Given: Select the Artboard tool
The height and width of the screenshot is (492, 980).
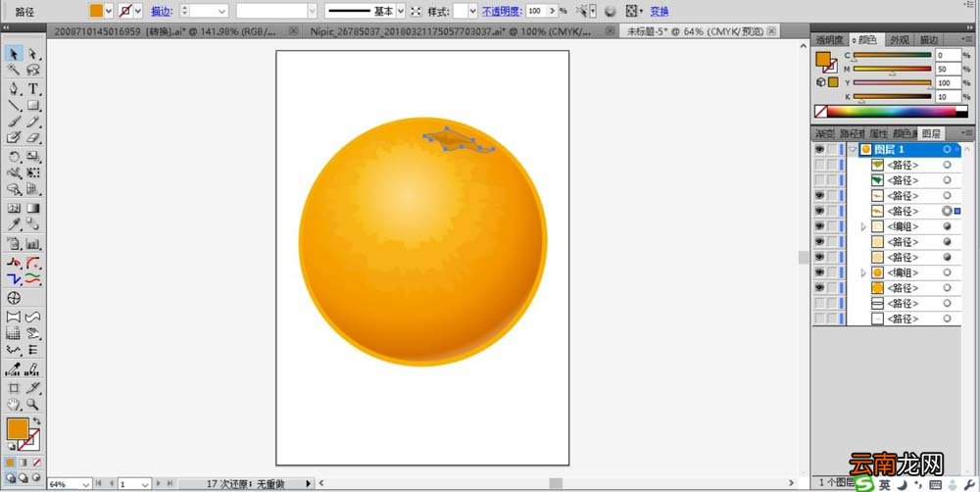Looking at the screenshot, I should click(x=14, y=388).
